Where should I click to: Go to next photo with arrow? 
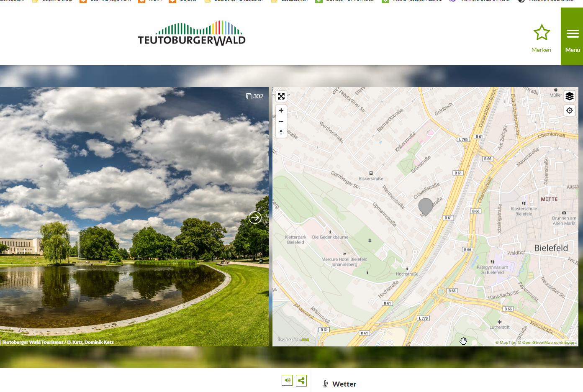pos(255,218)
